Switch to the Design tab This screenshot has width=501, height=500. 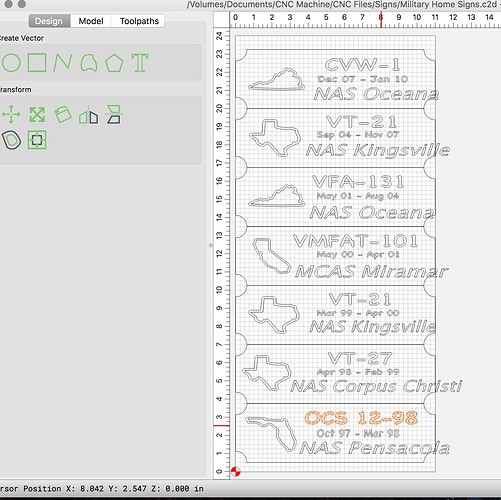49,21
